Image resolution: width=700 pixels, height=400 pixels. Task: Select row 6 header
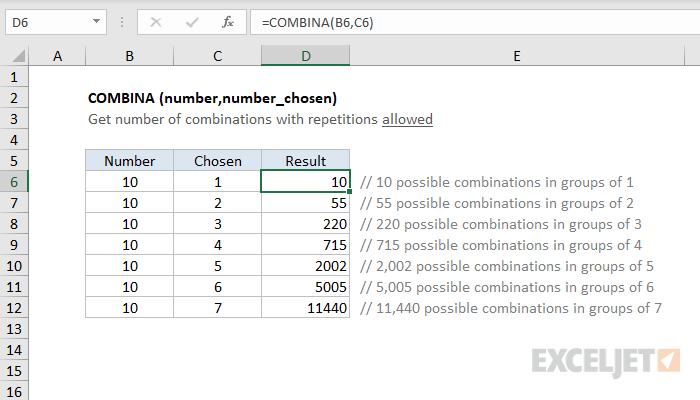(x=14, y=182)
